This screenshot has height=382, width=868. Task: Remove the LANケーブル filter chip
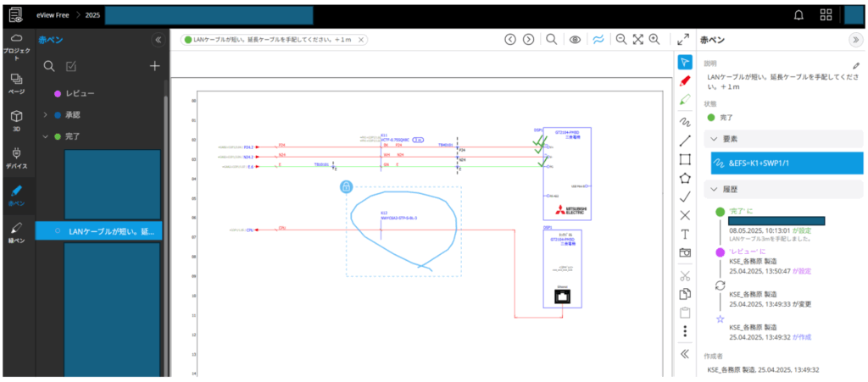coord(362,40)
